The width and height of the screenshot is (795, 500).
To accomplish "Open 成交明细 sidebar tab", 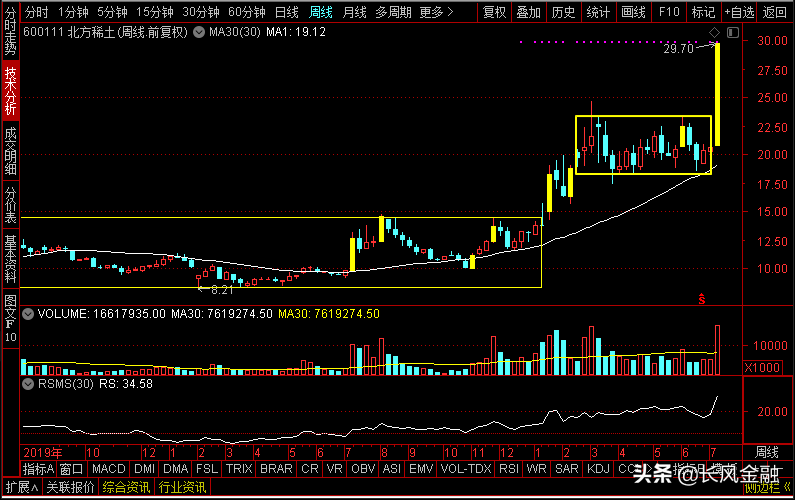I will click(10, 151).
